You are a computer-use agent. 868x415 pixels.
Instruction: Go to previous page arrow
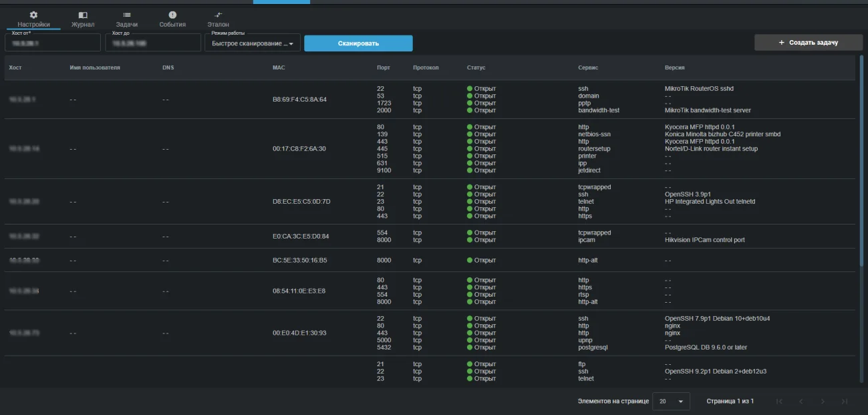click(x=801, y=402)
